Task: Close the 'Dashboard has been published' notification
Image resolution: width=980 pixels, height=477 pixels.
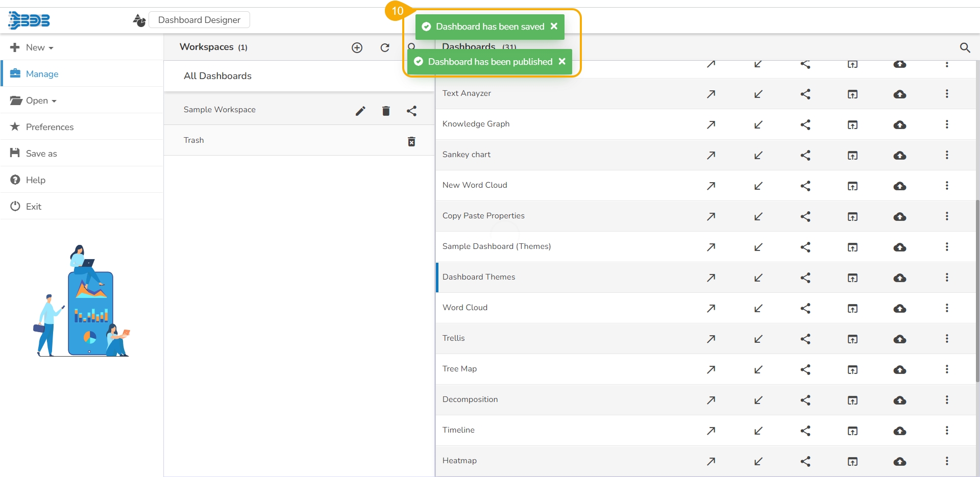Action: click(x=562, y=61)
